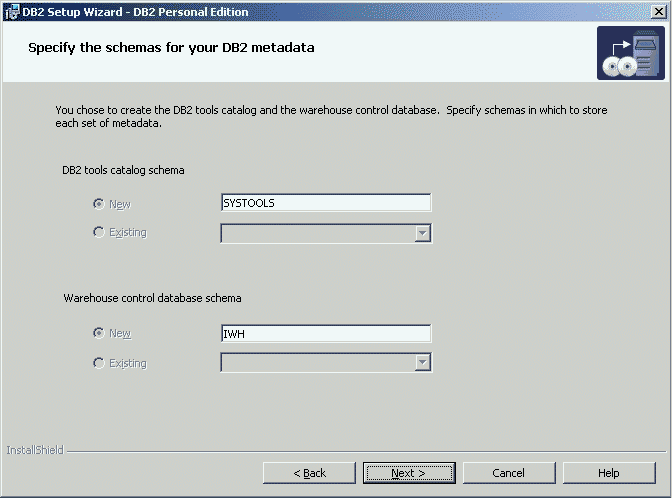Select New radio for DB2 tools catalog schema
The height and width of the screenshot is (498, 672).
[98, 203]
